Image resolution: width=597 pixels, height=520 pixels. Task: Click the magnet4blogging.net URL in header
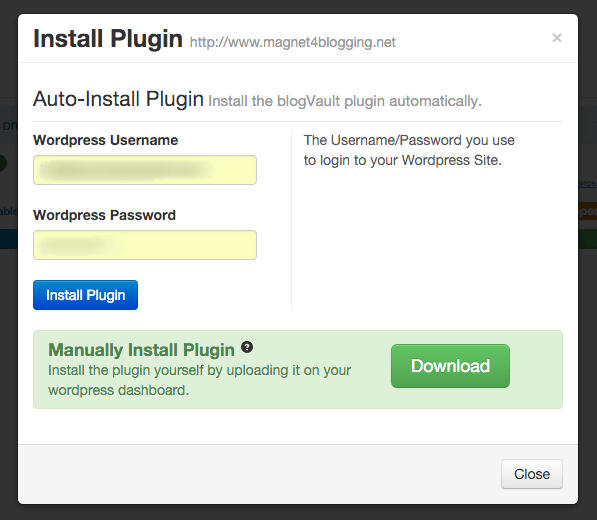293,42
